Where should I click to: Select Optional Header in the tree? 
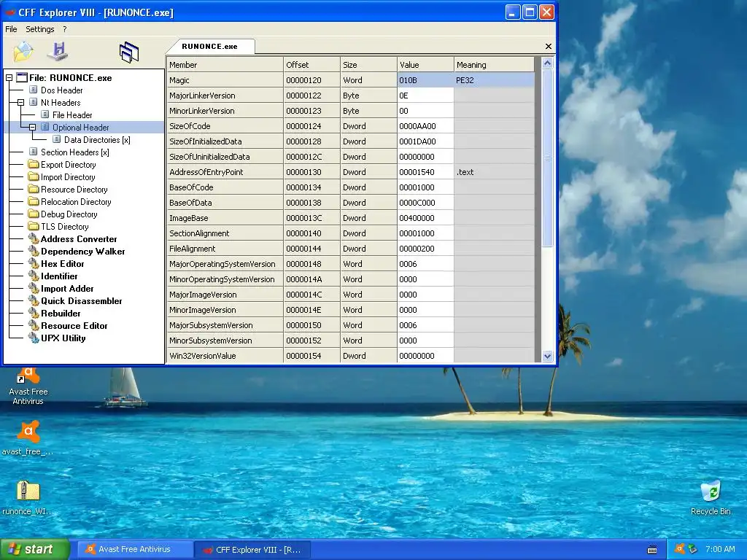point(80,127)
